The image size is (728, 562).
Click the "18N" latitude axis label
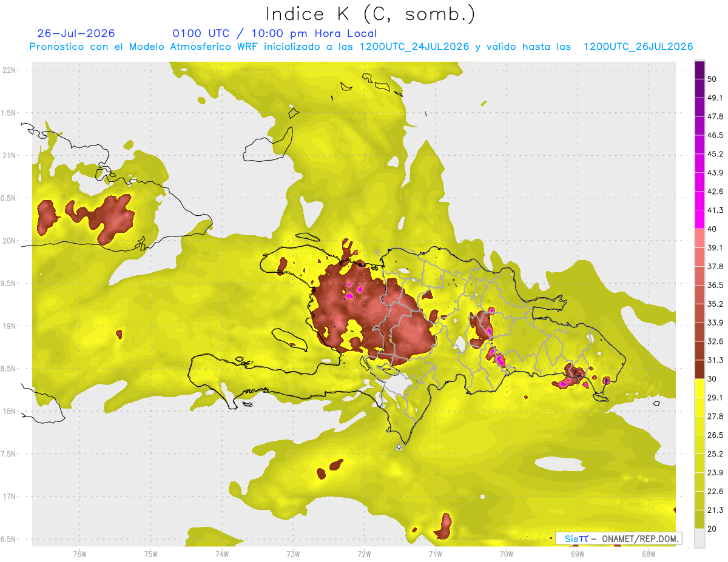(x=10, y=411)
